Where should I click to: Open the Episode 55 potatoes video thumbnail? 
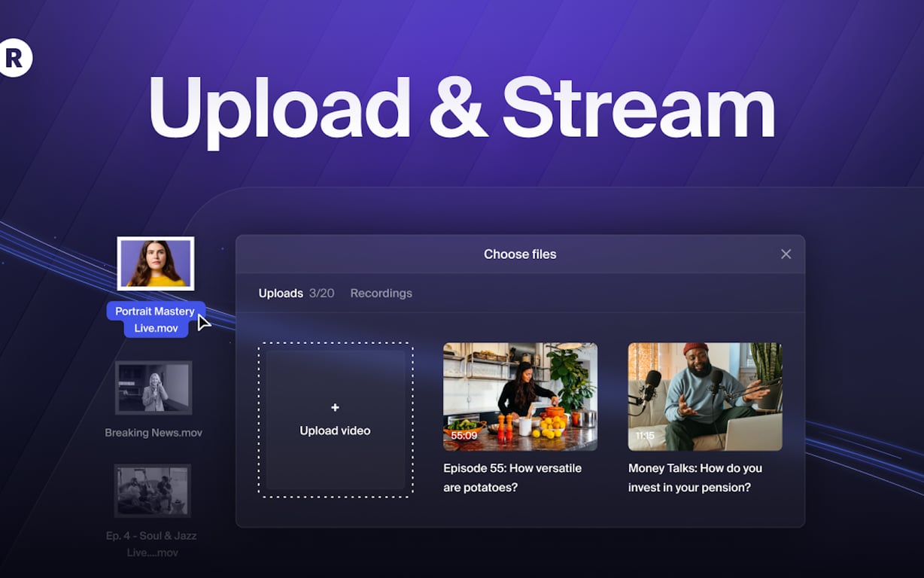coord(520,397)
